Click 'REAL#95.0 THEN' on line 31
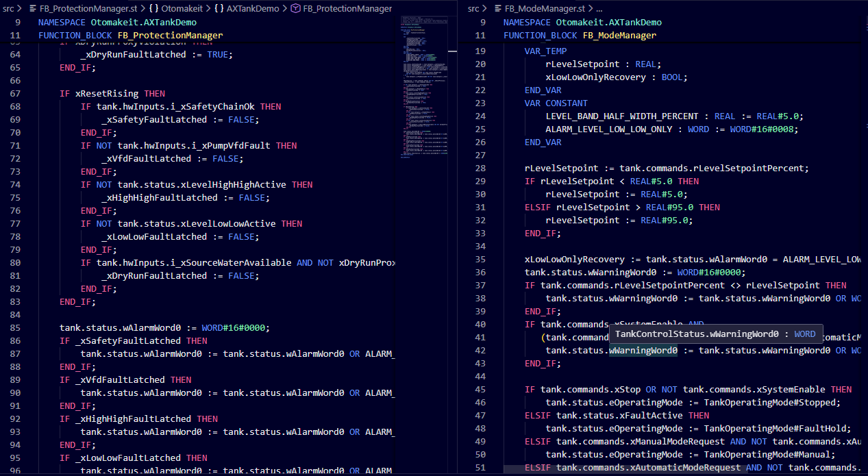 click(x=683, y=207)
